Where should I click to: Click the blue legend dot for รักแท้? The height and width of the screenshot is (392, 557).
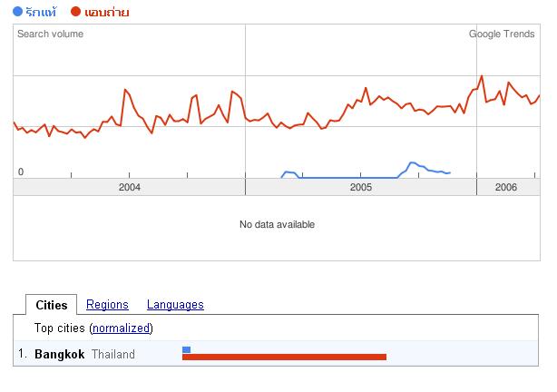pos(17,12)
